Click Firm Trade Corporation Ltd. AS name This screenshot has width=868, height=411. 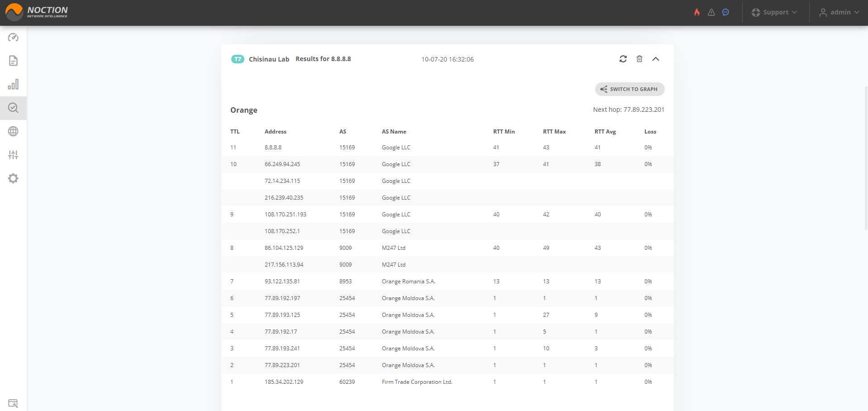pos(417,382)
